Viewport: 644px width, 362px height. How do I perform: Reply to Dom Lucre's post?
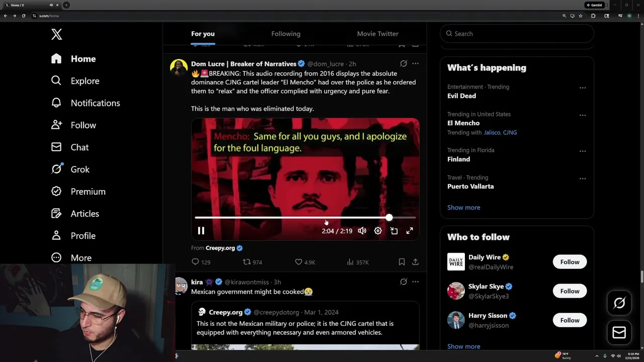(x=201, y=262)
